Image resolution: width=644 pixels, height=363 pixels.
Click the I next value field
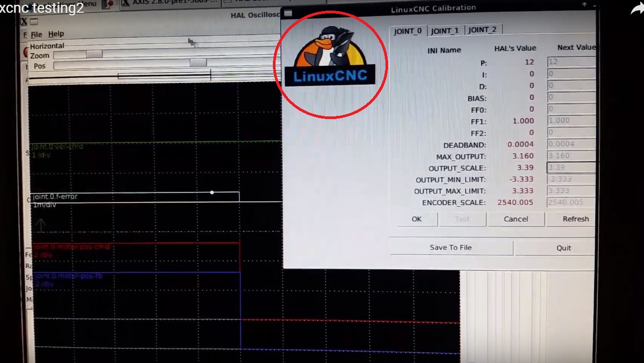pos(571,74)
